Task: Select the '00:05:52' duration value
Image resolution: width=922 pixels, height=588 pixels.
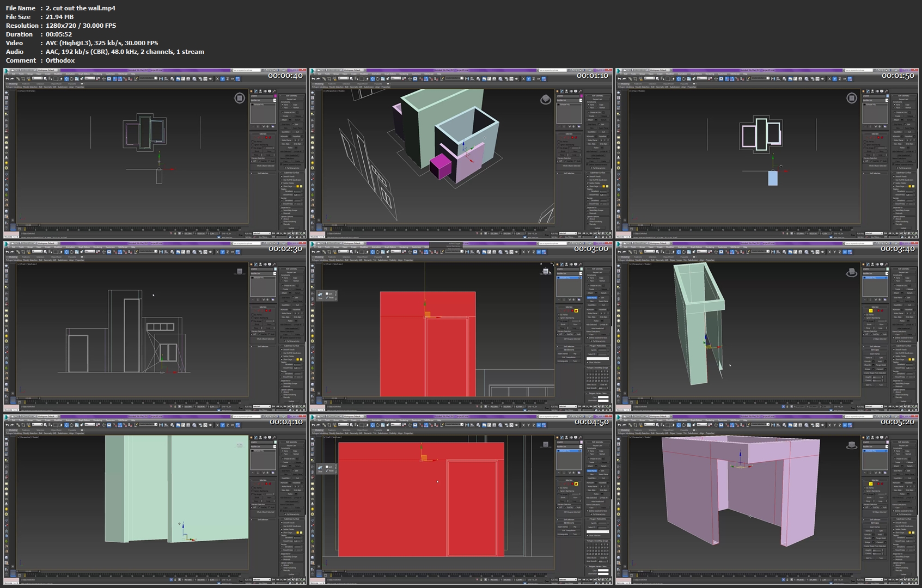Action: point(59,34)
